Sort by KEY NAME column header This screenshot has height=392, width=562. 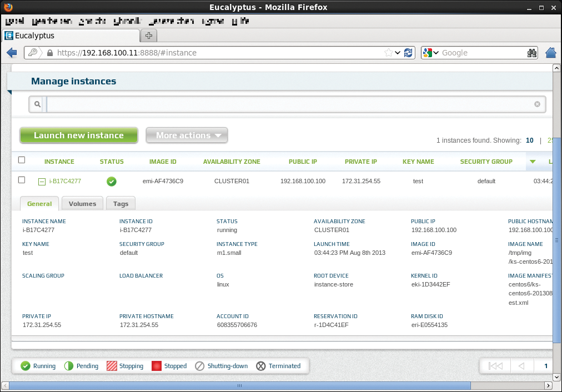(418, 162)
